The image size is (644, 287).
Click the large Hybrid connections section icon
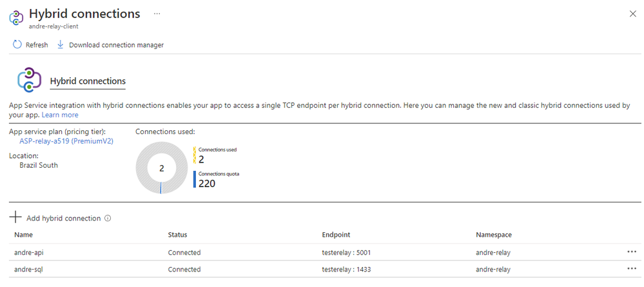click(x=30, y=81)
